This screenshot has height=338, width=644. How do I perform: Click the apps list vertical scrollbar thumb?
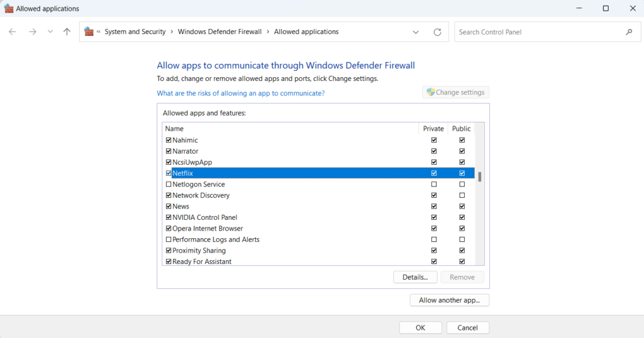pyautogui.click(x=479, y=177)
